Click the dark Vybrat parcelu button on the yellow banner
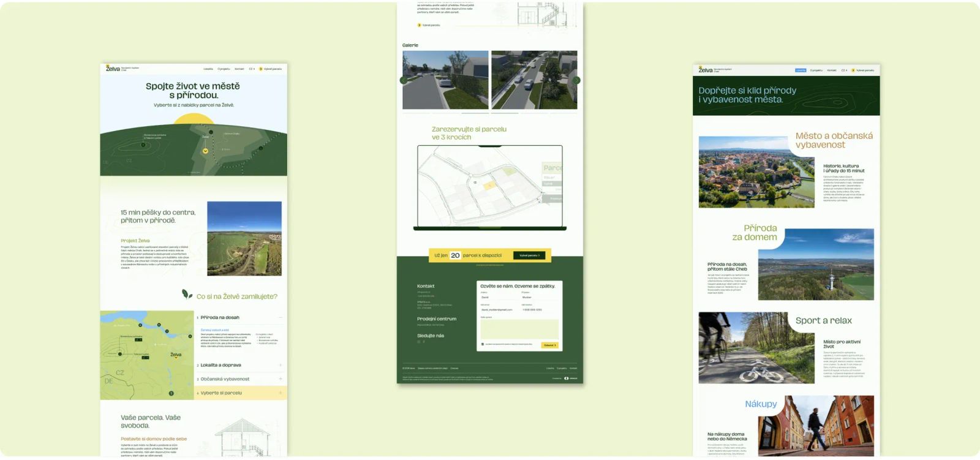Screen dimensions: 980x460 (x=529, y=255)
